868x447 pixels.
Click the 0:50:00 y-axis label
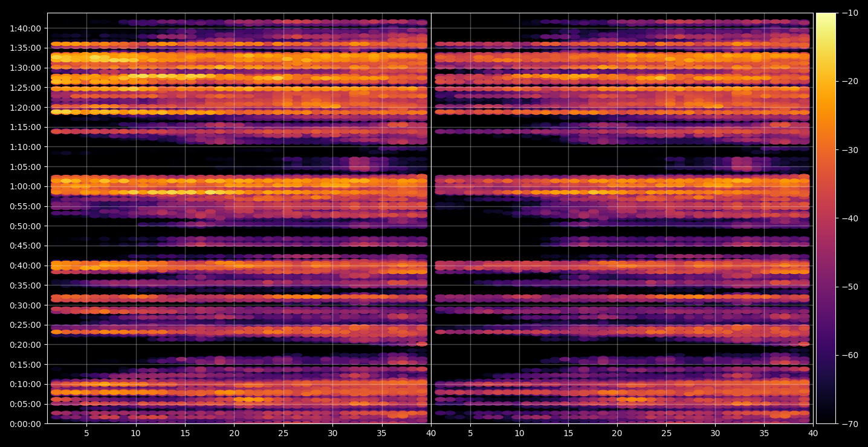pyautogui.click(x=25, y=226)
